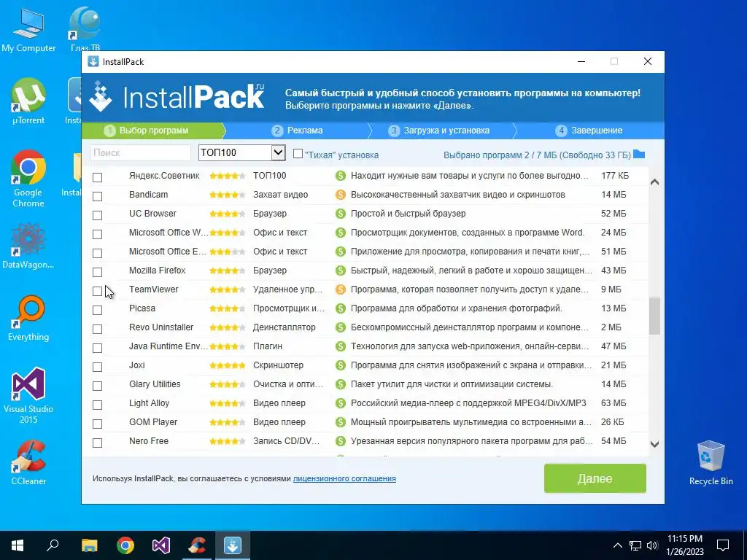This screenshot has width=747, height=560.
Task: Select the Java Runtime Environment row name
Action: click(169, 346)
